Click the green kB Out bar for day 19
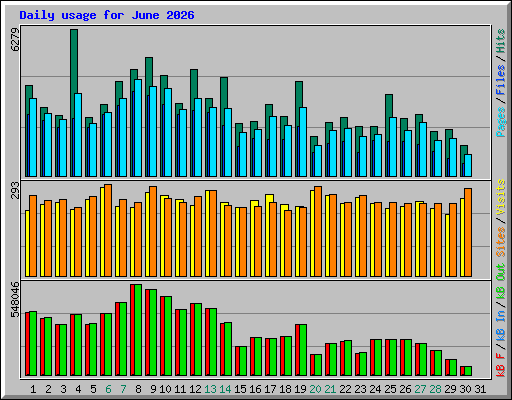 point(303,350)
